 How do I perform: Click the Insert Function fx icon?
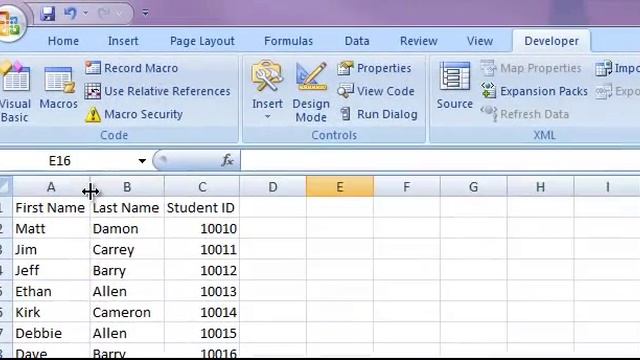tap(227, 160)
